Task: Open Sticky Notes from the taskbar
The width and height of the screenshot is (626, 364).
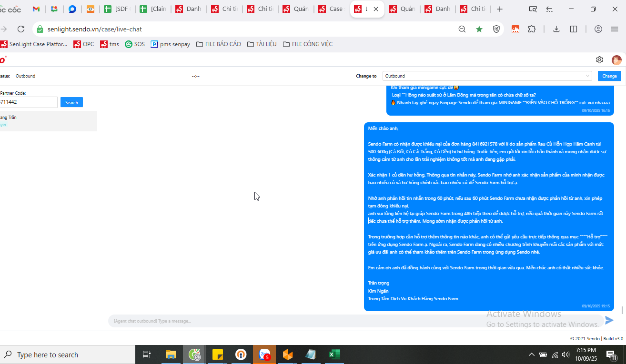Action: pyautogui.click(x=218, y=354)
